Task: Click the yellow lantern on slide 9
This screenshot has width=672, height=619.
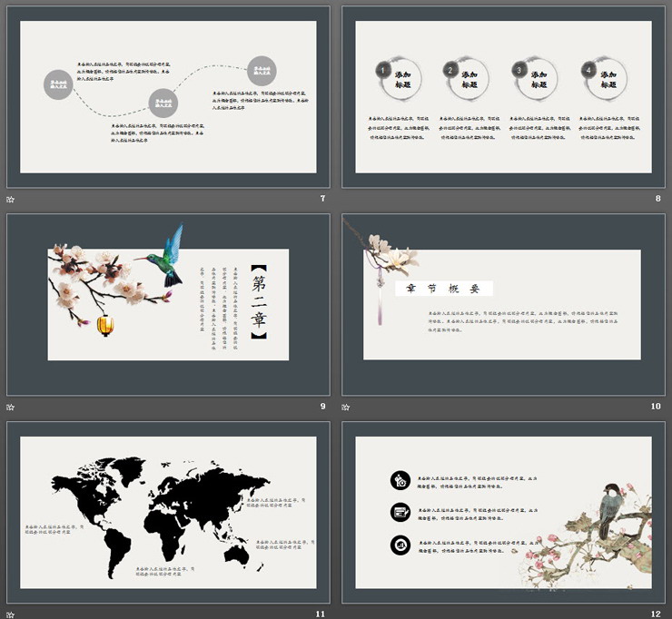Action: coord(107,323)
